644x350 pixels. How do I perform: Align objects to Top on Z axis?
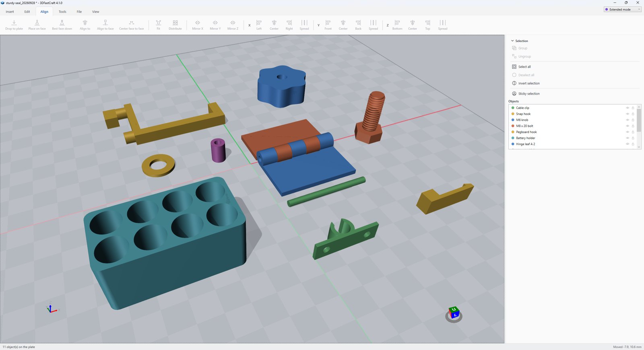[427, 25]
